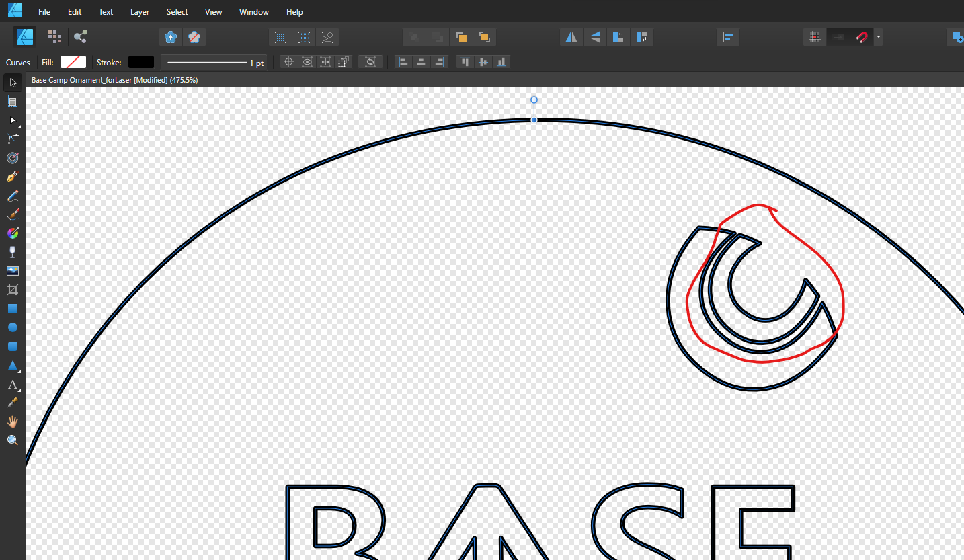Click Rotate clockwise icon
The image size is (964, 560).
point(642,37)
